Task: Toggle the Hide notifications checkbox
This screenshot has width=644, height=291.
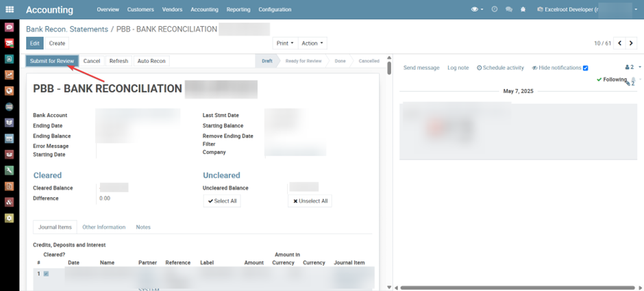Action: tap(586, 68)
